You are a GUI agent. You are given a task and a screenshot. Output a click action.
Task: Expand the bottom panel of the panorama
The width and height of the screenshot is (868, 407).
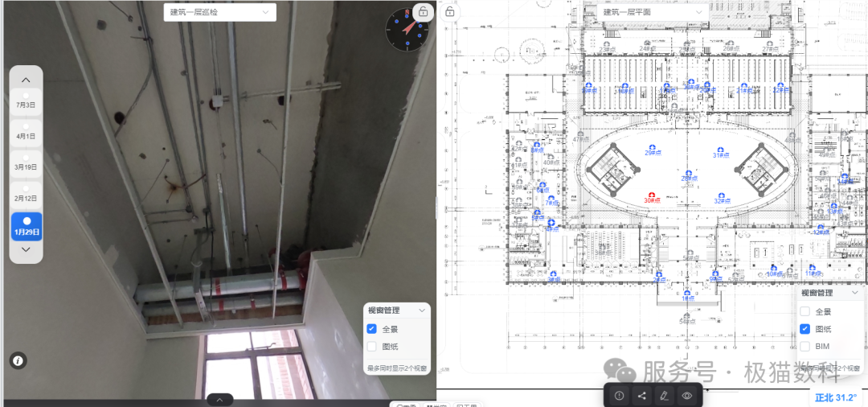pos(219,400)
